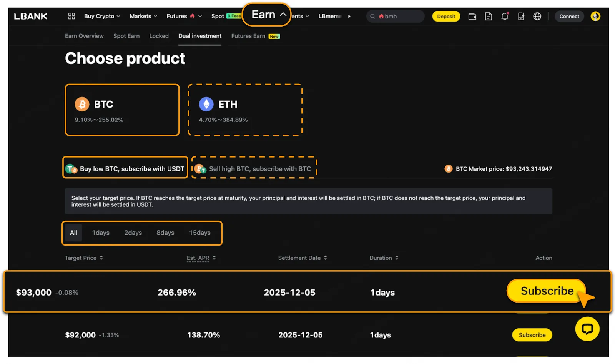The width and height of the screenshot is (615, 364).
Task: Click the user avatar icon
Action: [595, 16]
